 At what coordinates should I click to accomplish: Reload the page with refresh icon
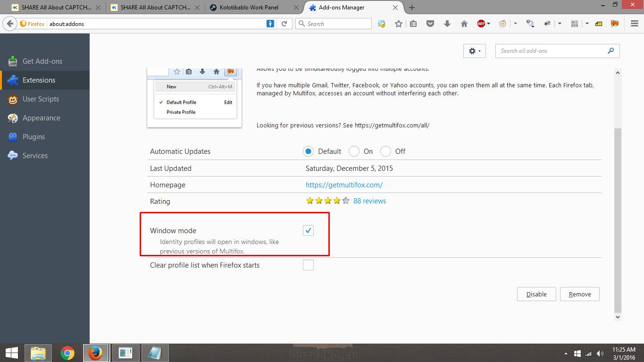[284, 24]
